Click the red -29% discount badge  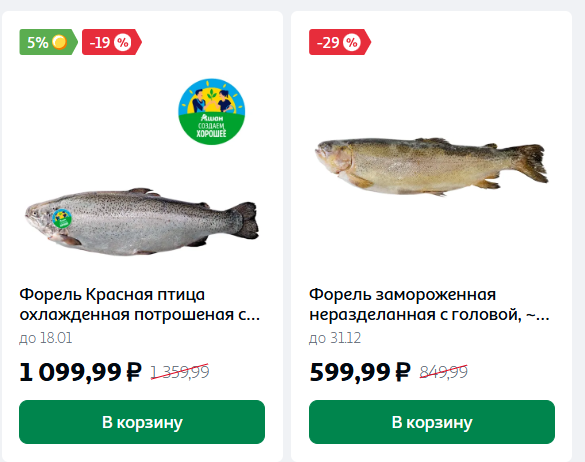[x=340, y=42]
